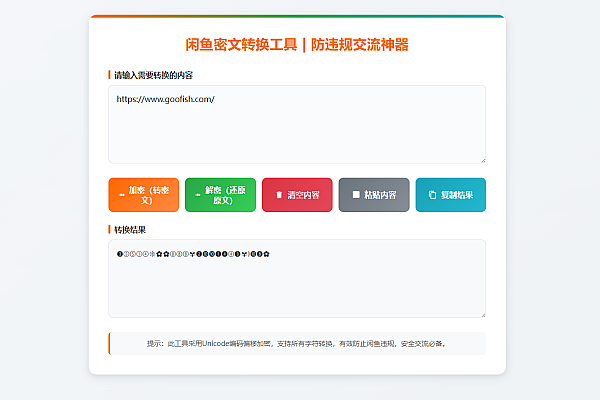Click the encrypted symbol string in the result
The height and width of the screenshot is (400, 600).
pyautogui.click(x=193, y=254)
